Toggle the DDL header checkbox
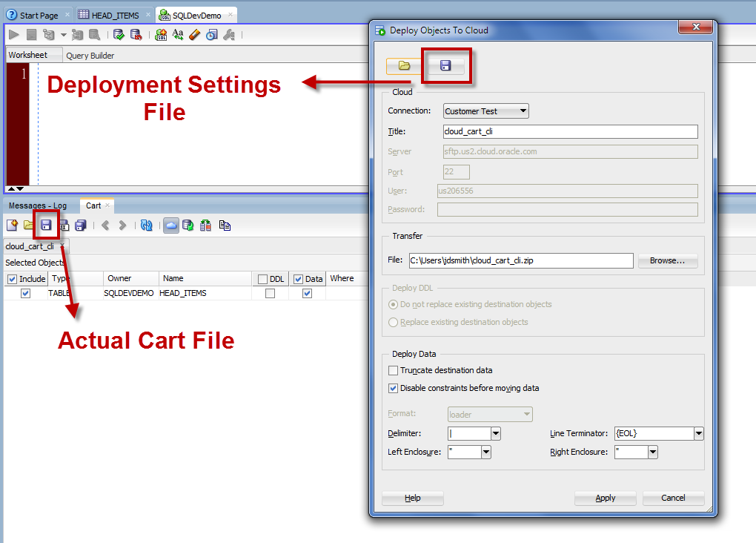The image size is (756, 543). pos(263,279)
